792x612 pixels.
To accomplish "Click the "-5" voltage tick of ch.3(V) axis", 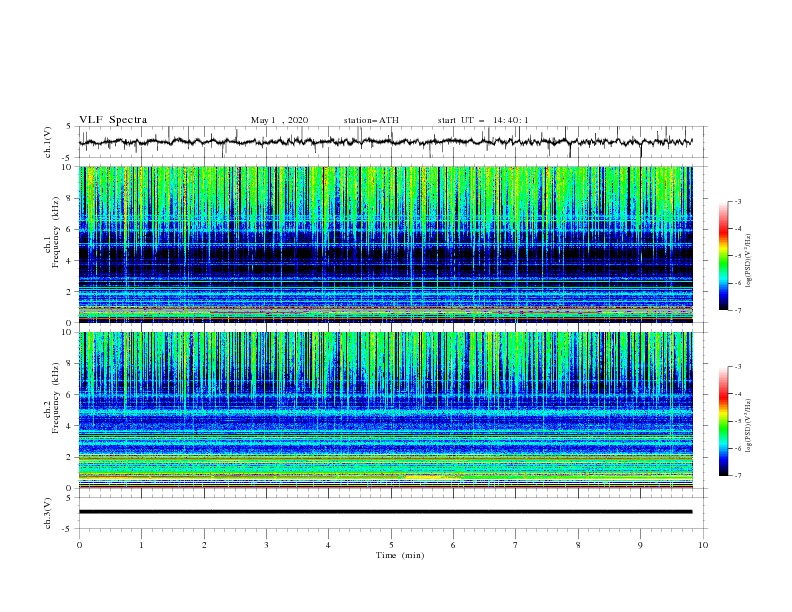I will click(x=68, y=529).
